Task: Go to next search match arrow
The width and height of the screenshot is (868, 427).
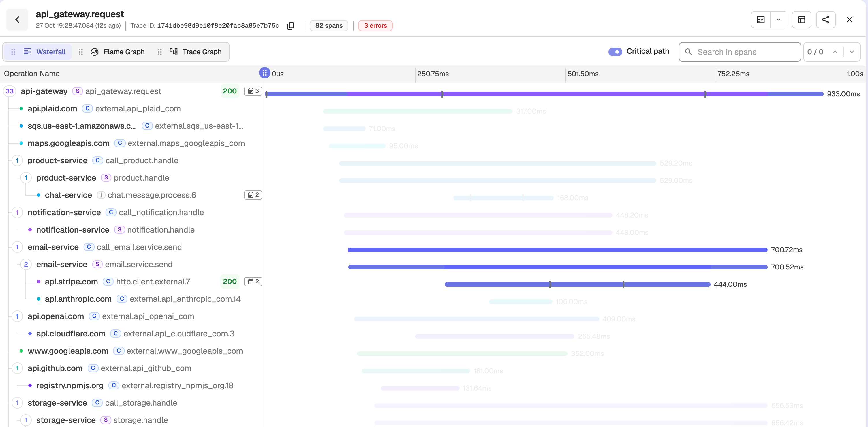Action: tap(852, 52)
